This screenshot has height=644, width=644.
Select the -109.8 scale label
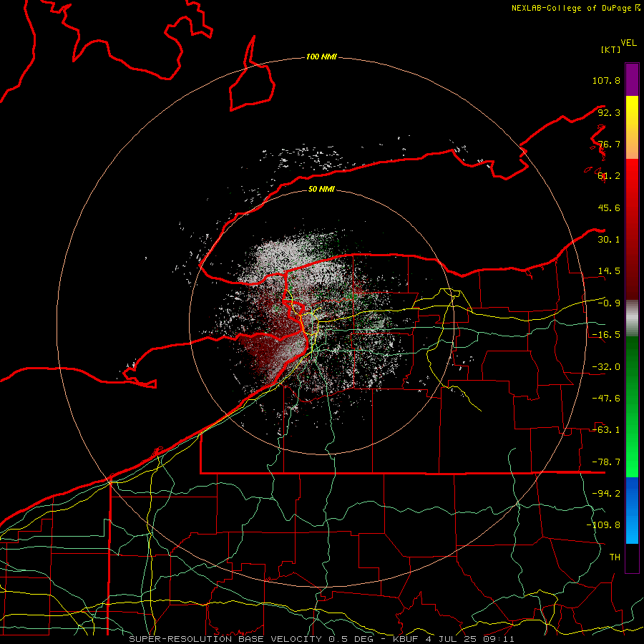tap(603, 525)
